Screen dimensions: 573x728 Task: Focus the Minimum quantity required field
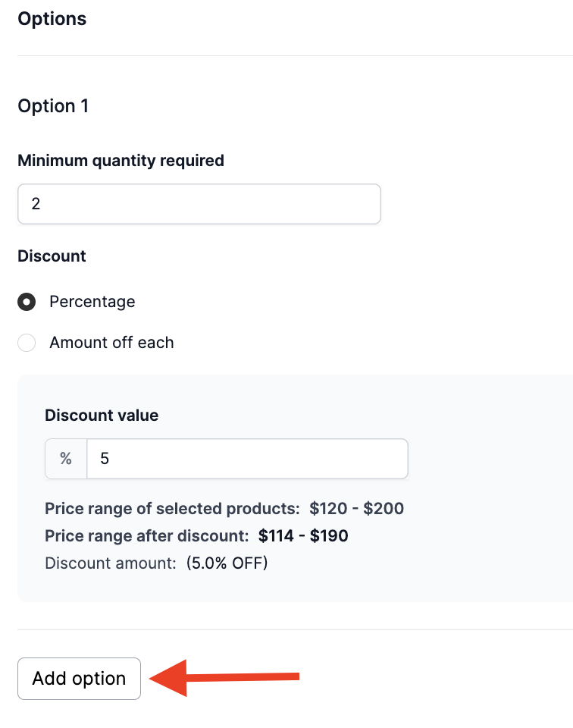point(199,204)
